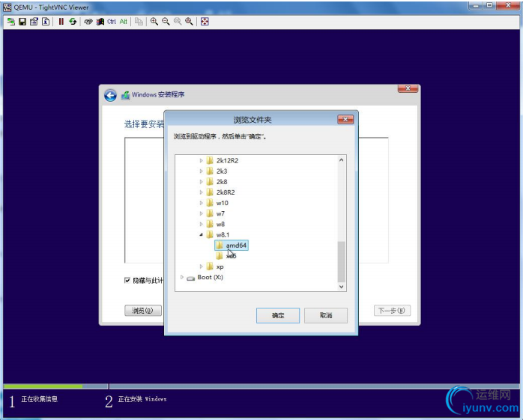
Task: Click the Refresh screen icon
Action: point(73,22)
